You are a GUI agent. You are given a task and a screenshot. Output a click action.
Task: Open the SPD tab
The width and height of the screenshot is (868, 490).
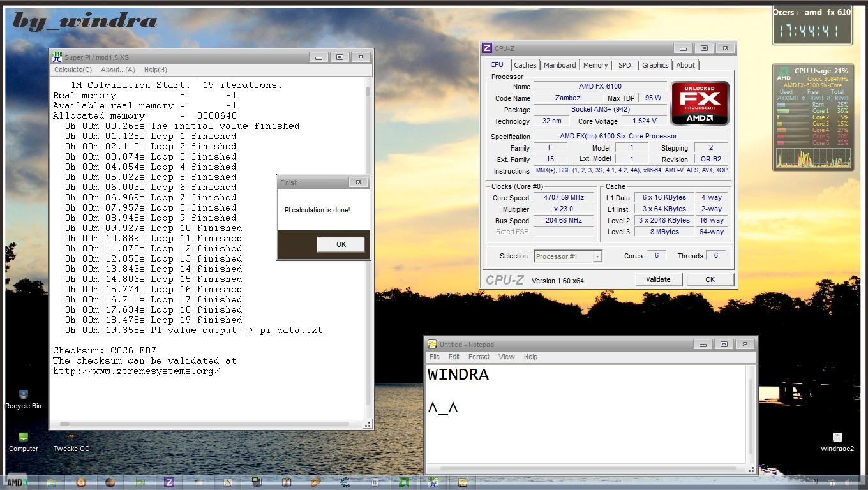[x=625, y=65]
